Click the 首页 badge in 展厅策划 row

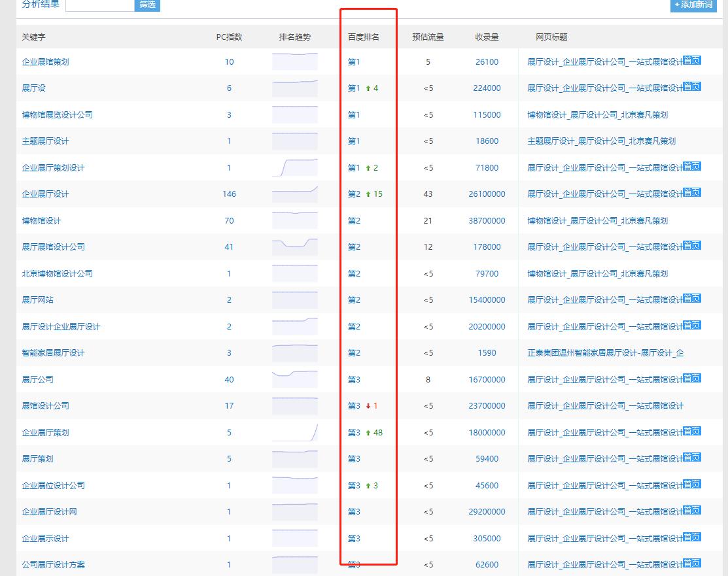(x=692, y=458)
